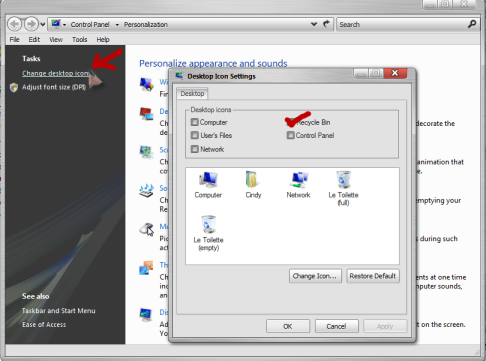
Task: Enable the Control Panel checkbox
Action: [291, 135]
